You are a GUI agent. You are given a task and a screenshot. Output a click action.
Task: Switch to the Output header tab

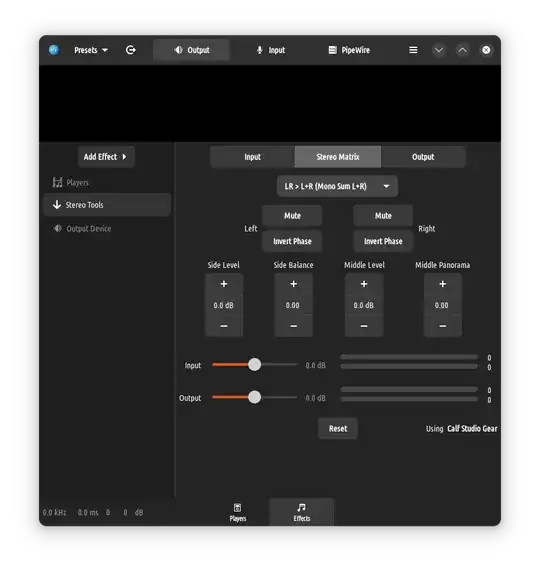point(192,50)
